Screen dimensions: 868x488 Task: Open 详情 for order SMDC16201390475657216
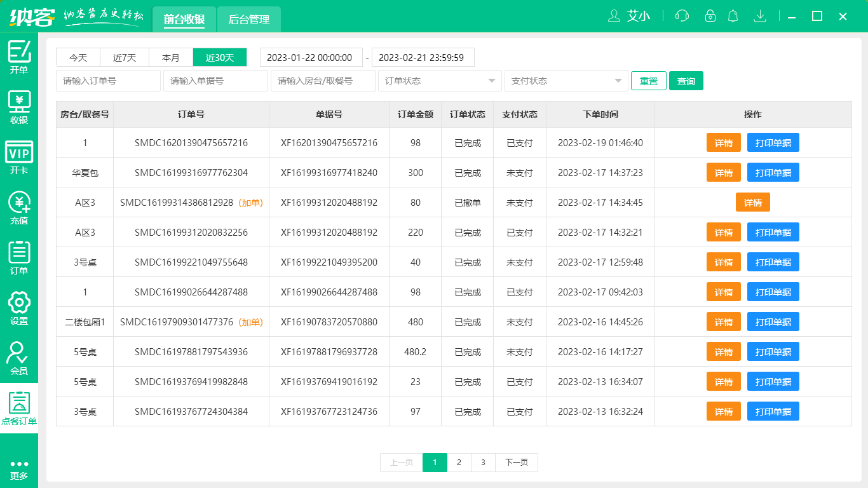pos(724,142)
